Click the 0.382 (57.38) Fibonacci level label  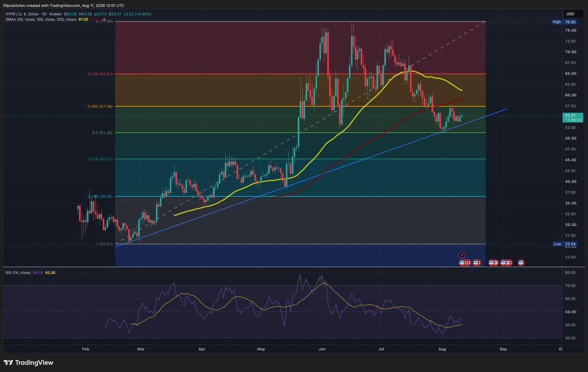click(100, 106)
